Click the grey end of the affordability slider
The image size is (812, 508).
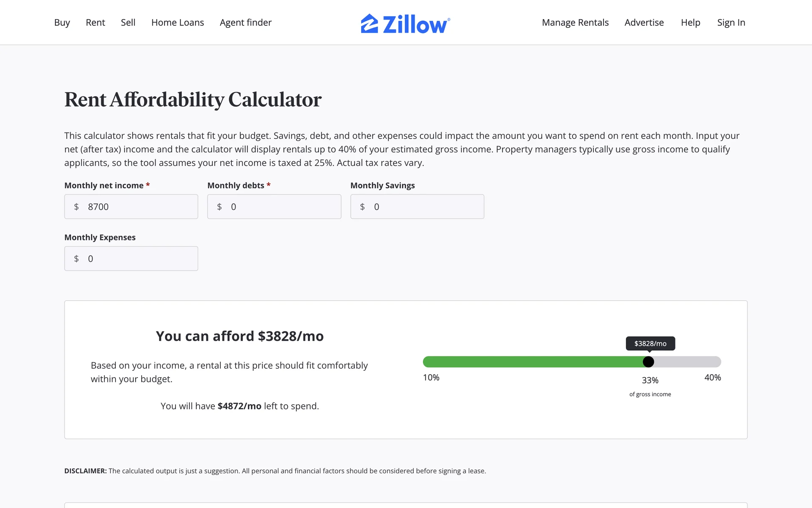pos(694,362)
